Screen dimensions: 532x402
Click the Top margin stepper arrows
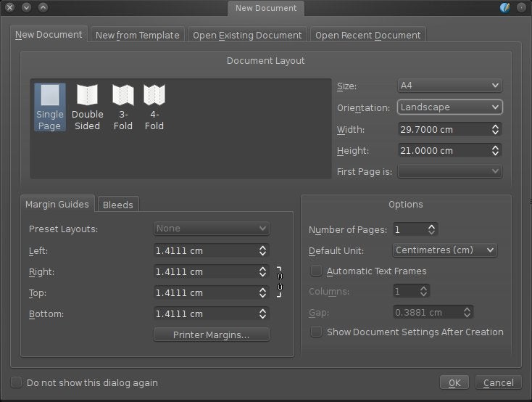click(x=262, y=292)
